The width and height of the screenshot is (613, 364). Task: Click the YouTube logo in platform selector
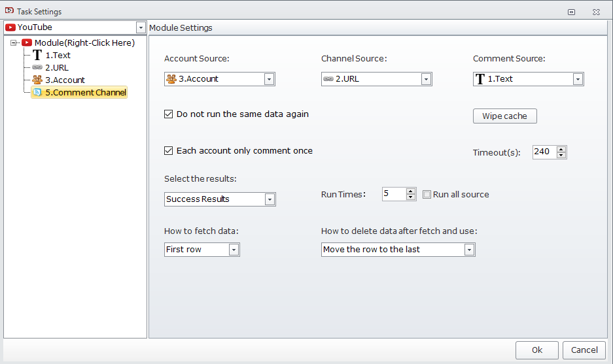(10, 27)
